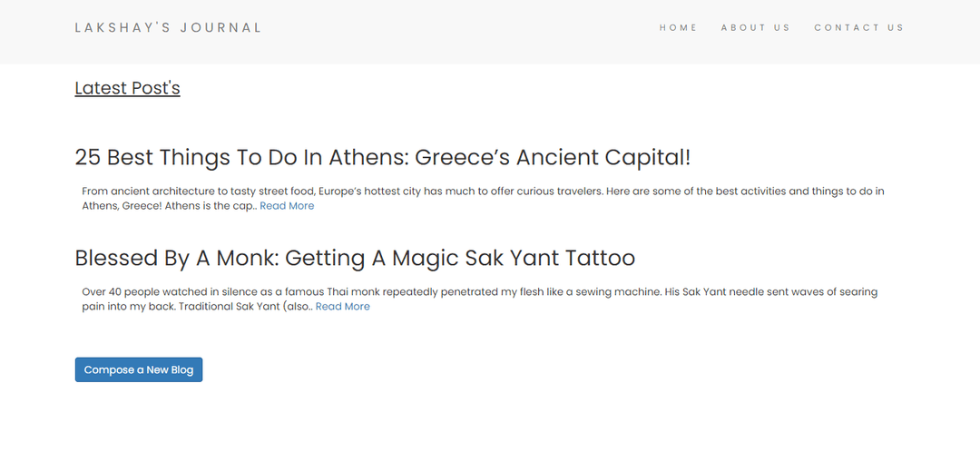Open the Contact Us menu item
Screen dimensions: 980x452
point(858,27)
